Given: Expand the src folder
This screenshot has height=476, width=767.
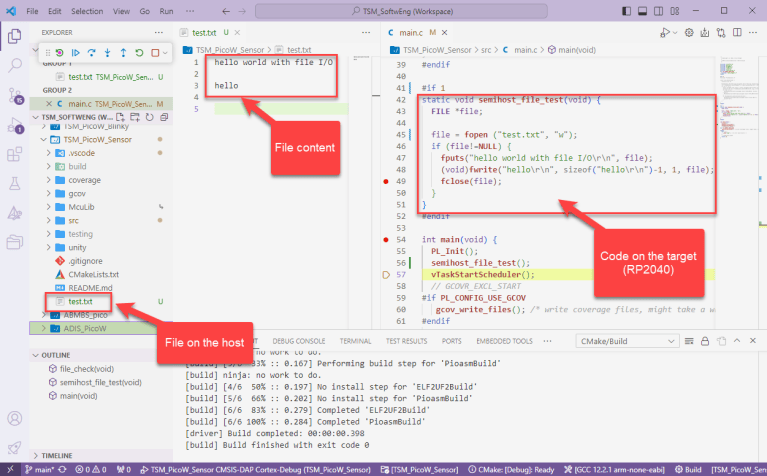Looking at the screenshot, I should [x=48, y=221].
